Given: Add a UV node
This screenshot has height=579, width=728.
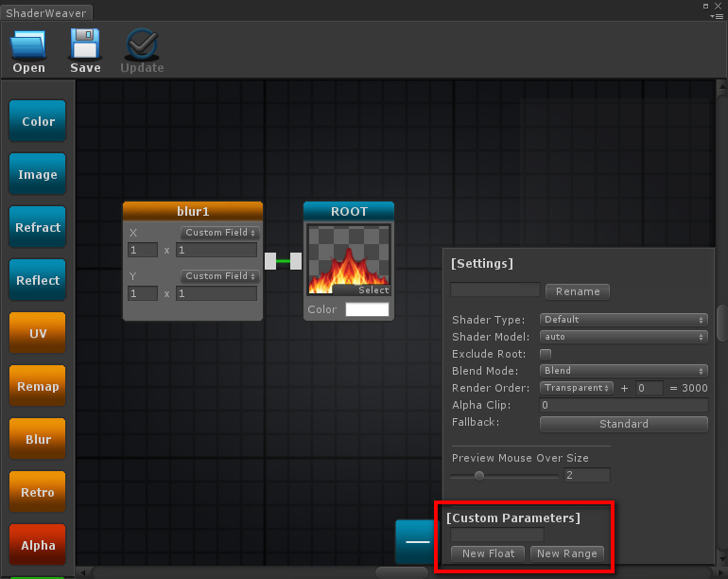Looking at the screenshot, I should [38, 333].
